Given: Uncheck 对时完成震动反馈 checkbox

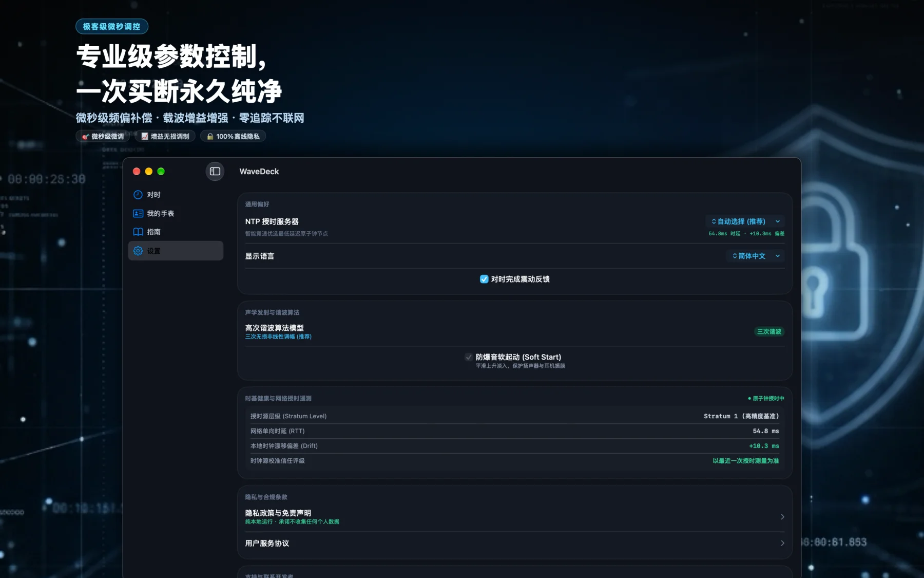Looking at the screenshot, I should click(x=484, y=279).
